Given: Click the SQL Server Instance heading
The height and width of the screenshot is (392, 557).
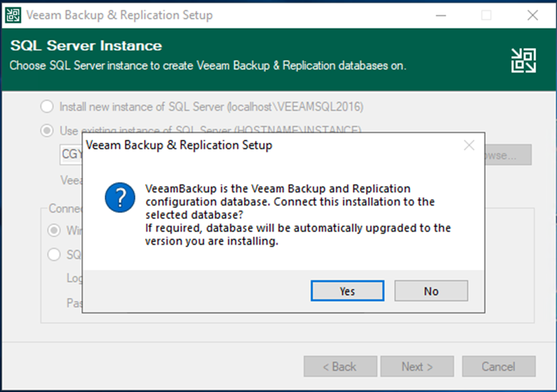Looking at the screenshot, I should [86, 46].
